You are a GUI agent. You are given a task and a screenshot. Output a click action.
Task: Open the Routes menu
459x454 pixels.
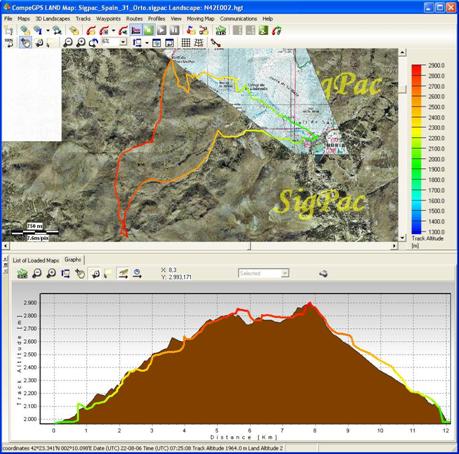[134, 19]
